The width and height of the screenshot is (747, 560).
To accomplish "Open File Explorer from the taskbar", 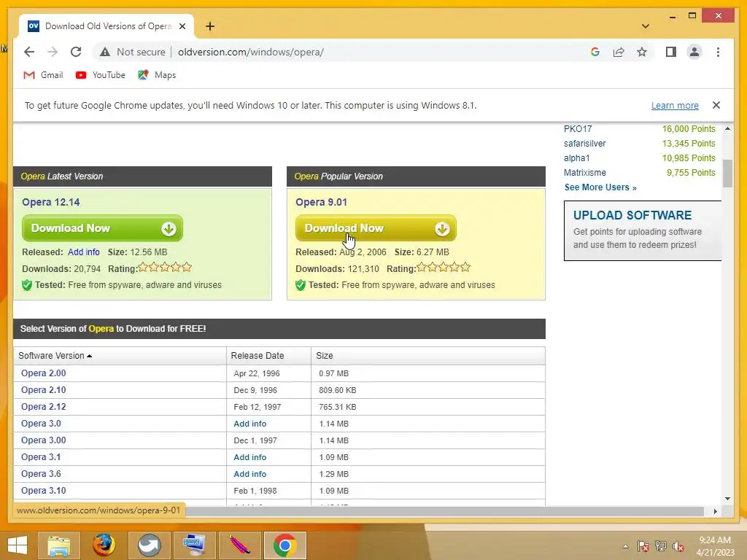I will (59, 545).
